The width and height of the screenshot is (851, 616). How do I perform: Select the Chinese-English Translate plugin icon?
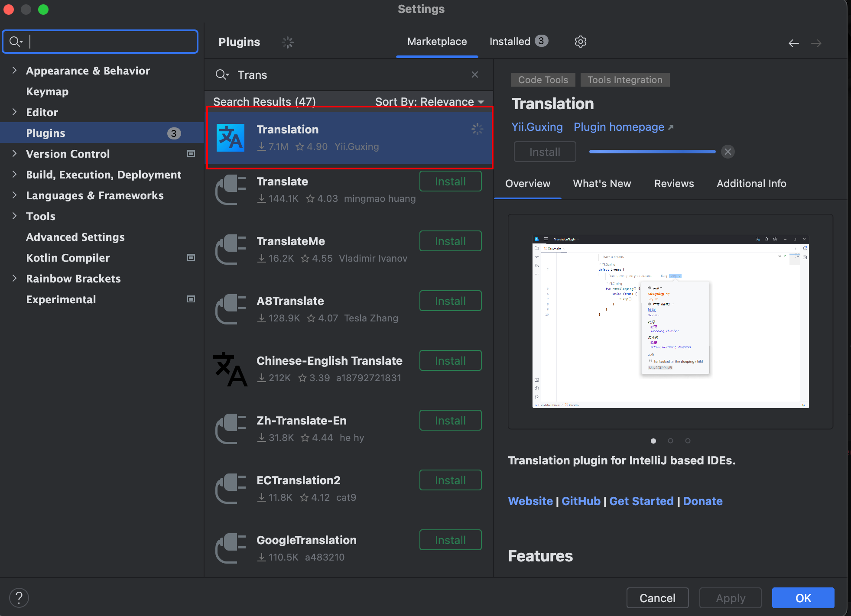pyautogui.click(x=231, y=369)
